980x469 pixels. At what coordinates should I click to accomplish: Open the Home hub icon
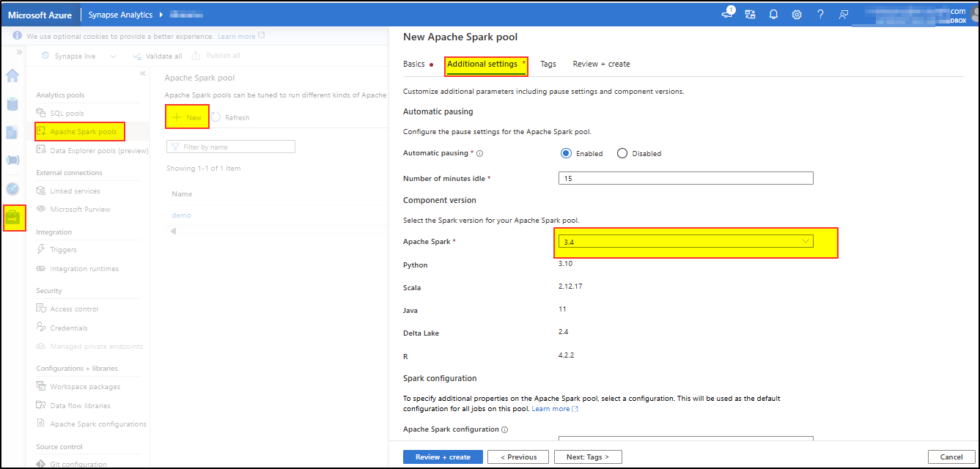(12, 75)
